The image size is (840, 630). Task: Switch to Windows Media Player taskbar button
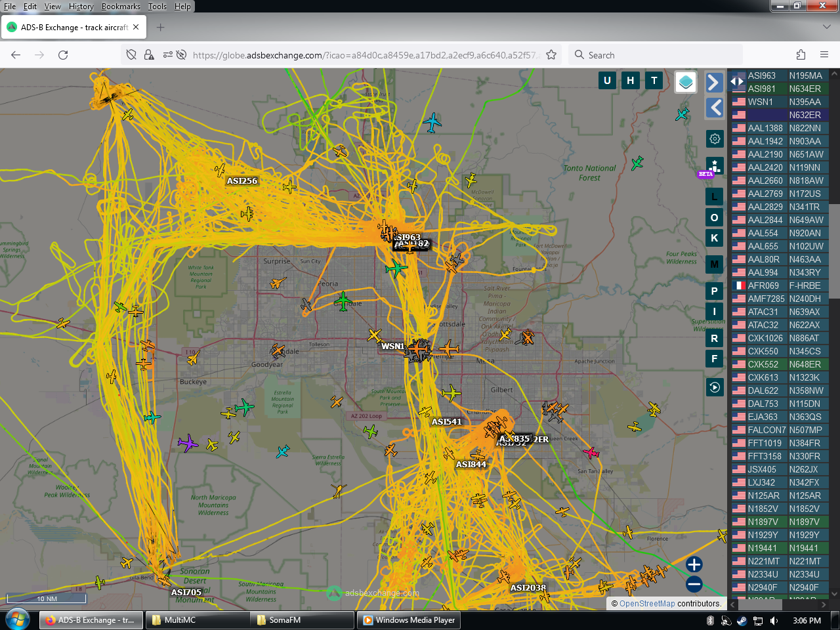(409, 620)
